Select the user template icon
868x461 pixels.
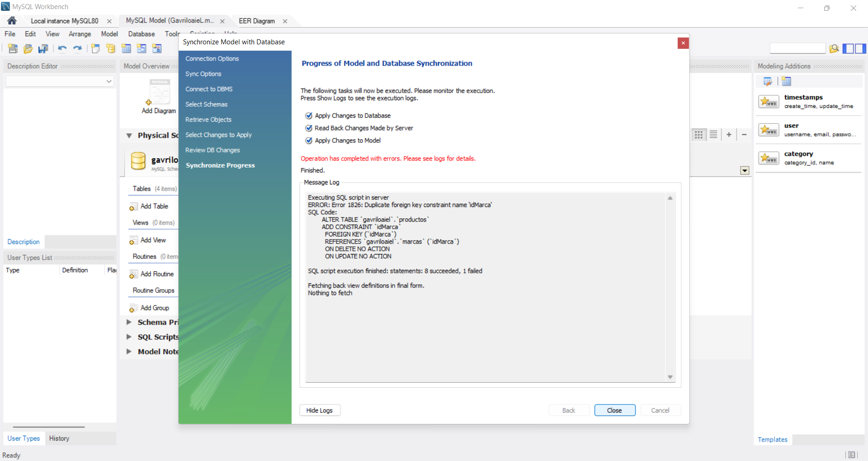pos(769,130)
